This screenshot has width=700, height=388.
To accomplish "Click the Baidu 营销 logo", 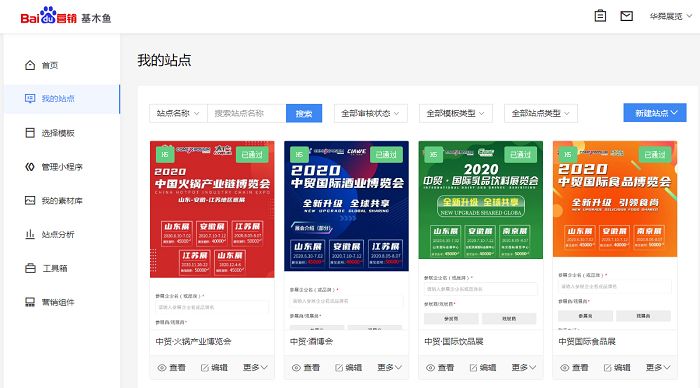I will pyautogui.click(x=49, y=16).
